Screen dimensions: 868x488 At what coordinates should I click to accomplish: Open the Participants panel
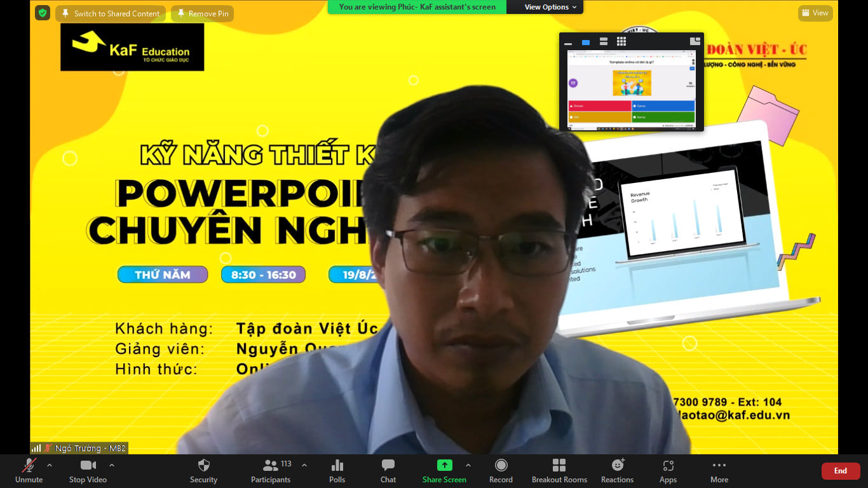pos(271,471)
